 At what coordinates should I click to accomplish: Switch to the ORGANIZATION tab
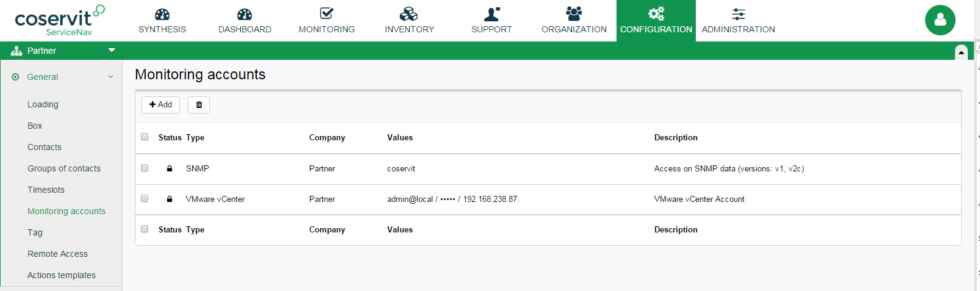pos(574,21)
